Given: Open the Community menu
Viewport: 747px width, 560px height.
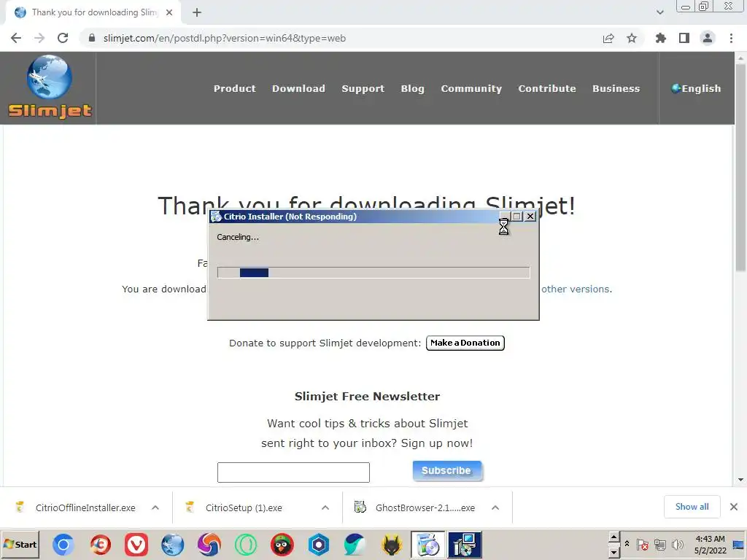Looking at the screenshot, I should coord(471,88).
